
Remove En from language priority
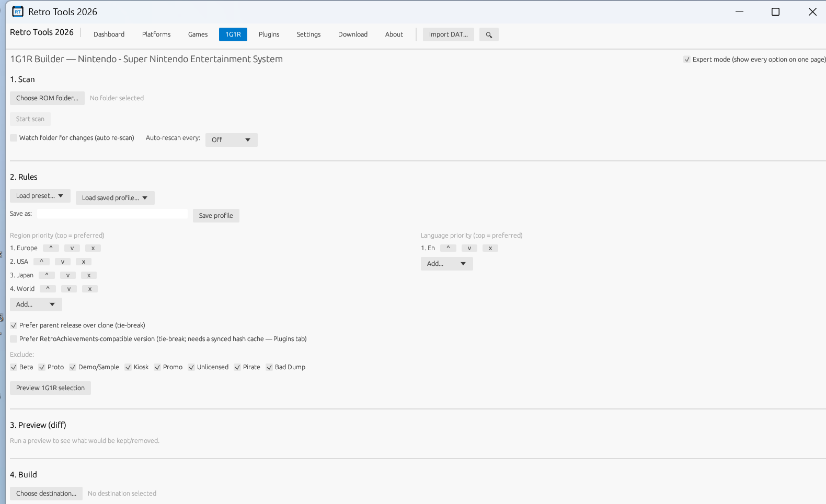pos(490,248)
